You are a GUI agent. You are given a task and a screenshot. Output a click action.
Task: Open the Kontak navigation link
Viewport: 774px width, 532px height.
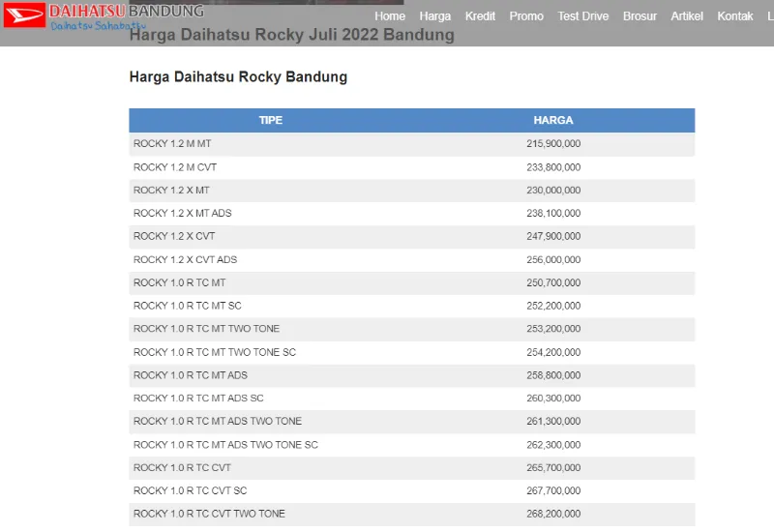coord(735,16)
